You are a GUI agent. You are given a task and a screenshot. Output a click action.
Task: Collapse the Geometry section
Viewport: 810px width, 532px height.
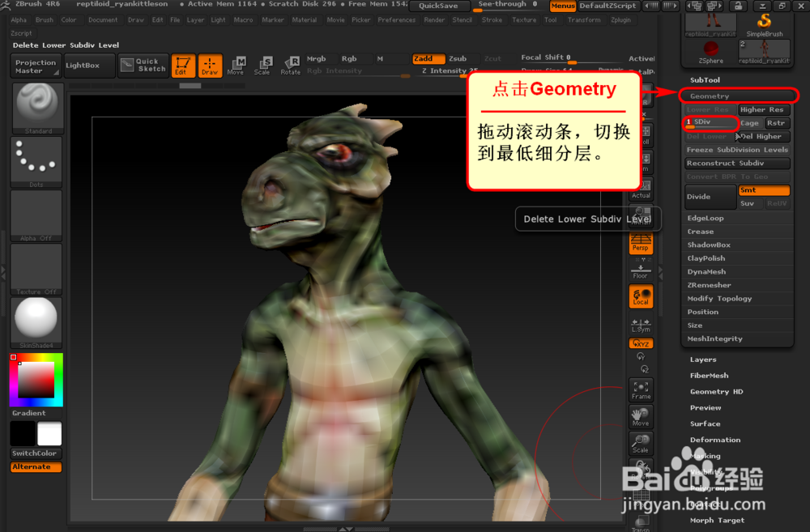tap(739, 96)
